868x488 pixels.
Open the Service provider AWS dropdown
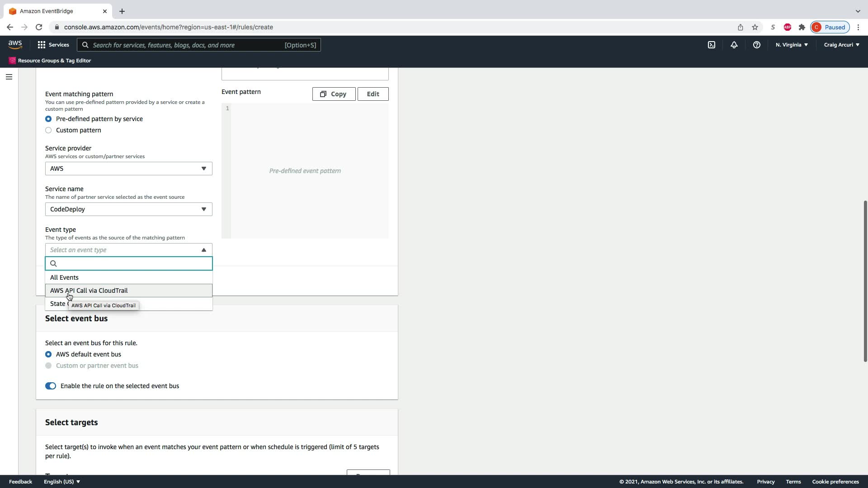point(128,169)
